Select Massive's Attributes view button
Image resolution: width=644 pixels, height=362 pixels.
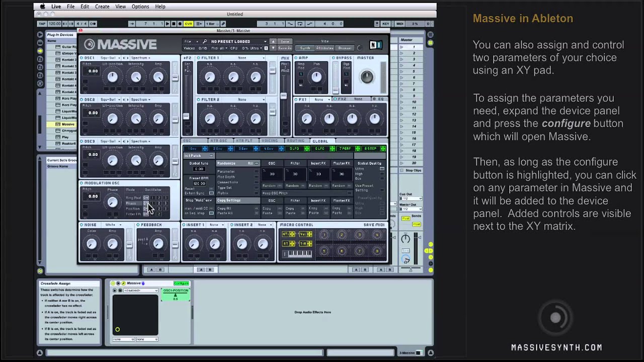point(325,48)
